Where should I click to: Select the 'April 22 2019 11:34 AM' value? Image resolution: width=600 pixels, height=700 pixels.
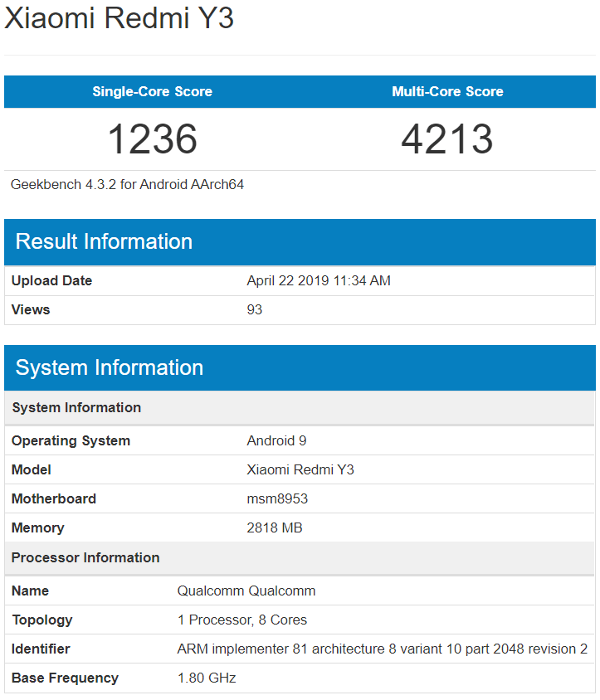(x=319, y=280)
